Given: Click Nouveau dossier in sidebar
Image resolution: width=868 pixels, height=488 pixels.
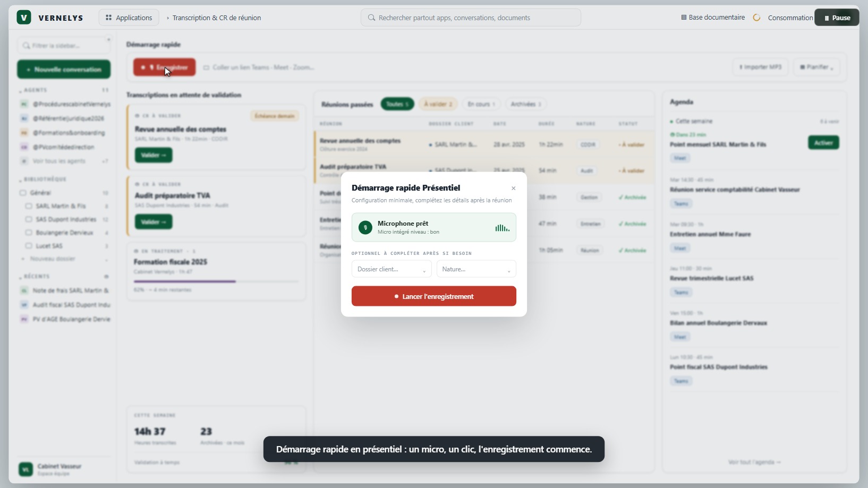Looking at the screenshot, I should [x=52, y=259].
